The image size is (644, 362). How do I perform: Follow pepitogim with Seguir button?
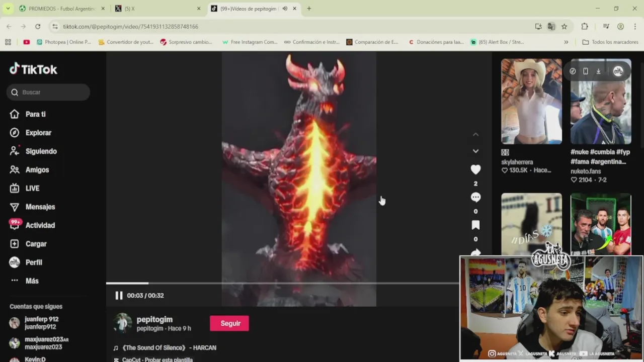(x=229, y=323)
